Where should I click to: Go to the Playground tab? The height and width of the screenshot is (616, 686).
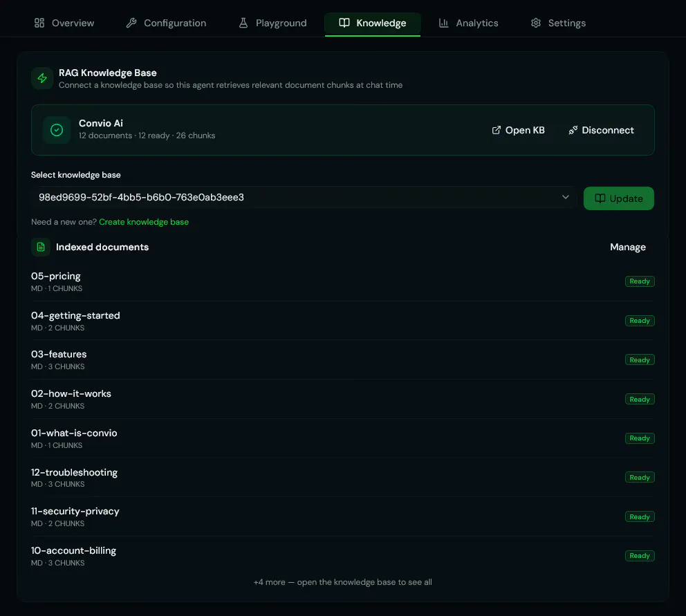point(272,24)
